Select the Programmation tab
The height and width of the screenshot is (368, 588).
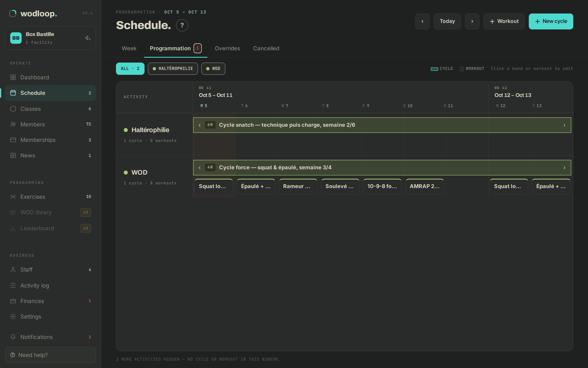pos(175,48)
